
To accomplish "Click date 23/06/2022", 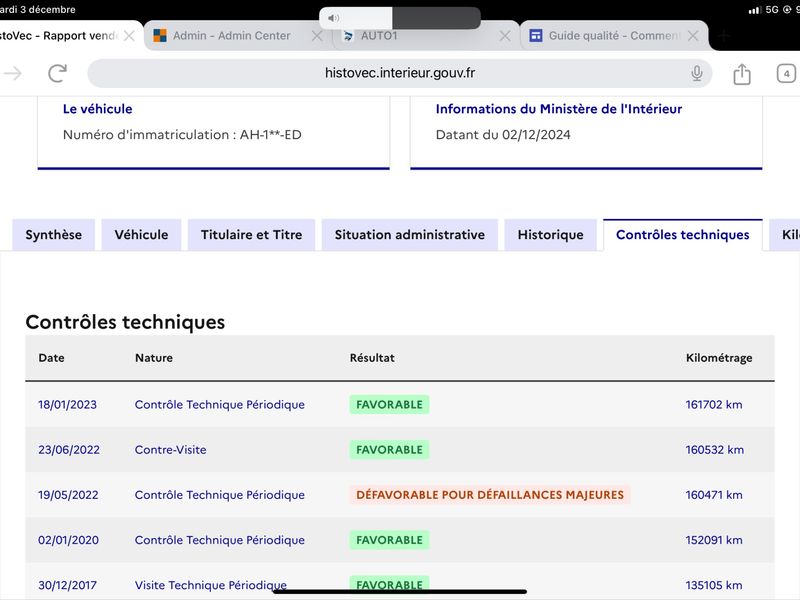I will [69, 449].
